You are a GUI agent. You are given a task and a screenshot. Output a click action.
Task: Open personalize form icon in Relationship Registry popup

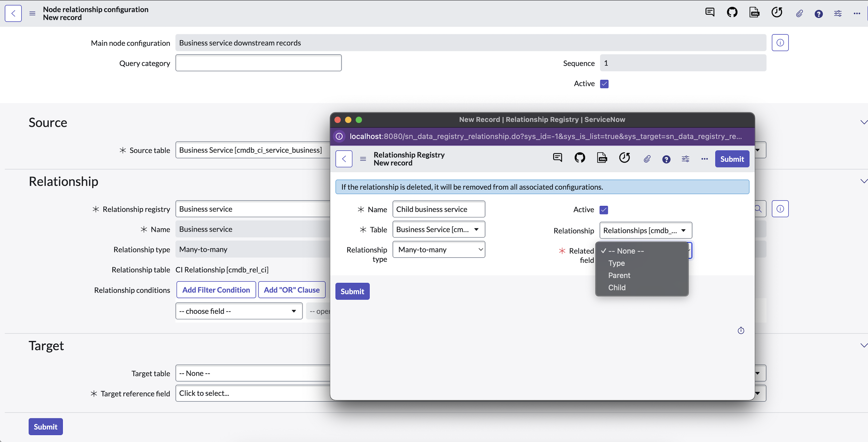coord(685,159)
